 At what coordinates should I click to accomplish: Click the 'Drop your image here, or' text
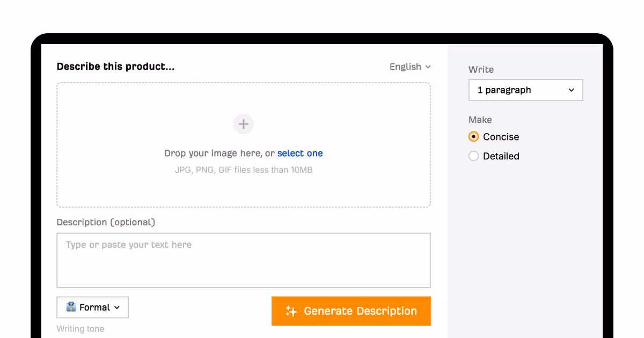point(219,153)
